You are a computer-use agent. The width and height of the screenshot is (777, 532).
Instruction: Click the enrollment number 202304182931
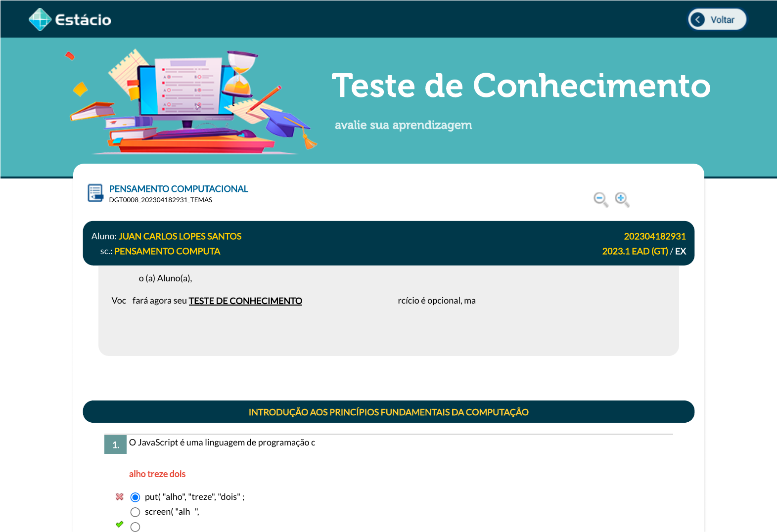coord(654,236)
